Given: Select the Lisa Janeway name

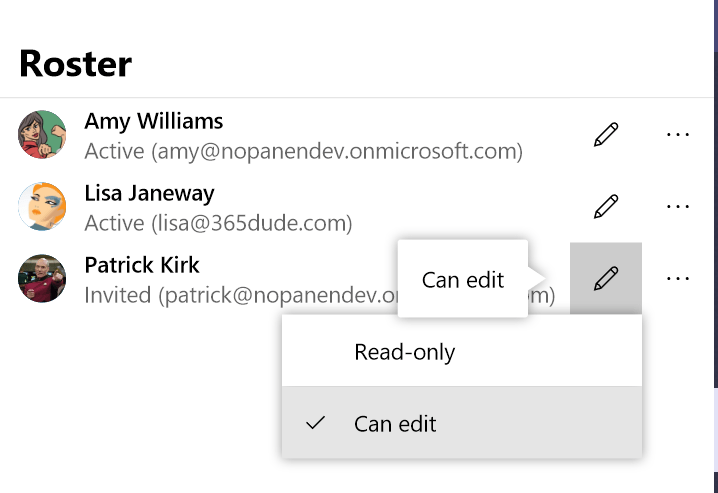Looking at the screenshot, I should 149,193.
